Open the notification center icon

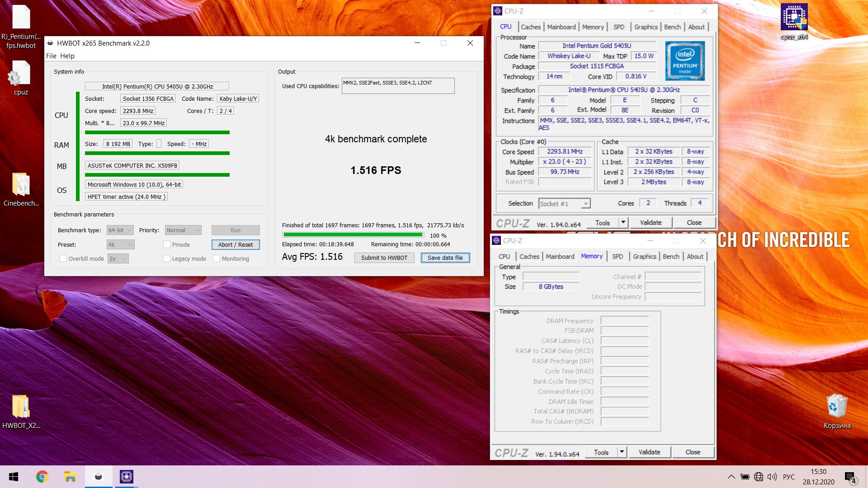tap(850, 477)
